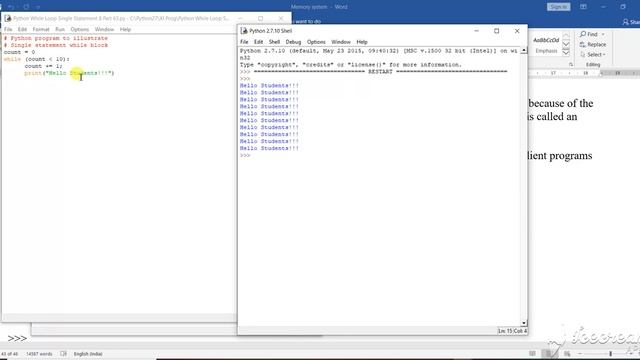This screenshot has width=640, height=360.
Task: Click the '# Python program to illustrate' comment
Action: 56,38
